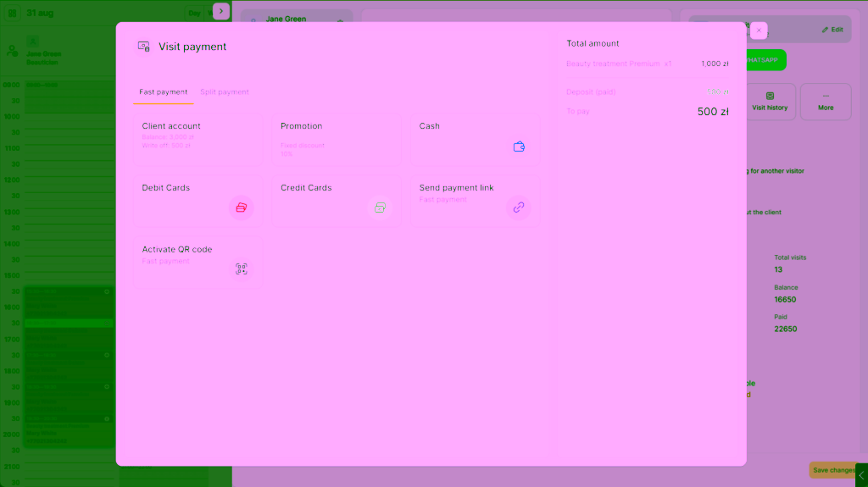The width and height of the screenshot is (868, 487).
Task: Switch calendar to Day view
Action: (194, 13)
